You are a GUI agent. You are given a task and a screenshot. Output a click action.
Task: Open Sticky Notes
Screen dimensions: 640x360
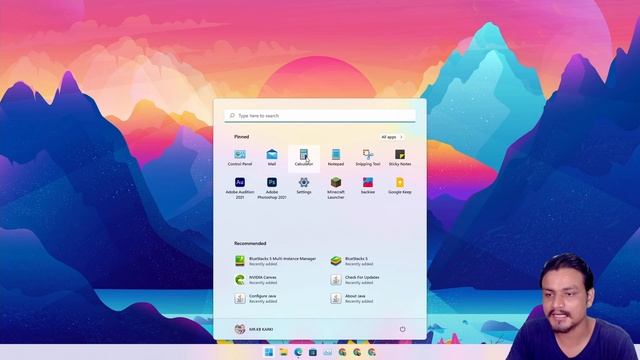pyautogui.click(x=400, y=157)
